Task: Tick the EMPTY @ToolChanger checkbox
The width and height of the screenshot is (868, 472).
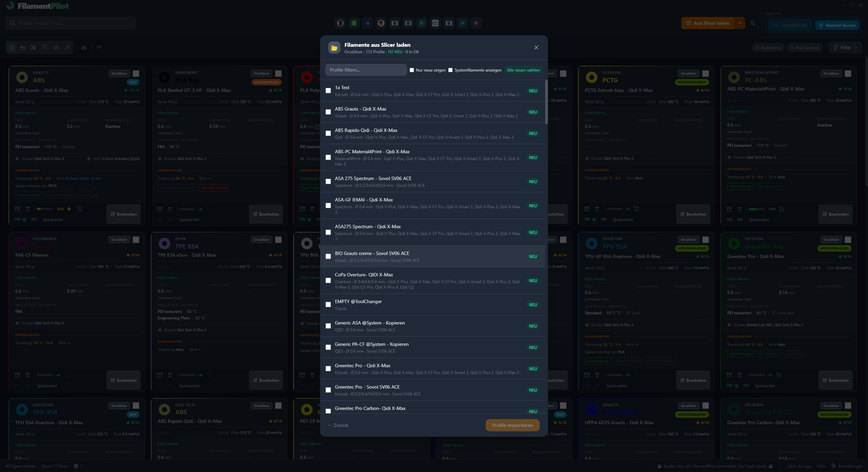Action: click(328, 304)
